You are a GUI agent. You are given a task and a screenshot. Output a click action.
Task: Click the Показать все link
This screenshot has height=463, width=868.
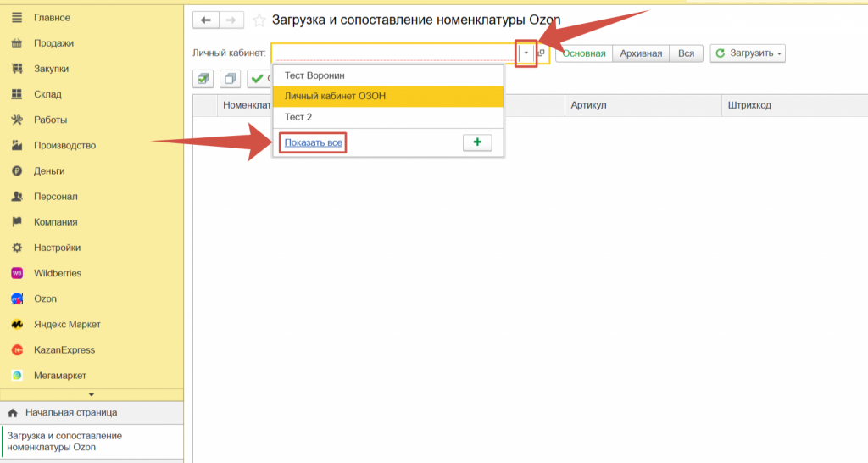(x=314, y=142)
